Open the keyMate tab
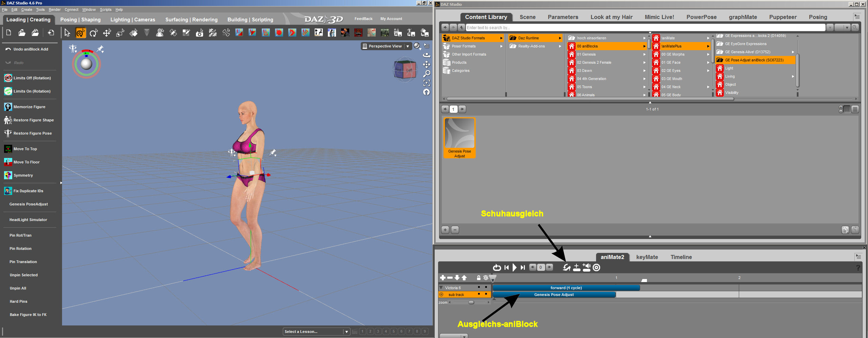 (x=647, y=257)
